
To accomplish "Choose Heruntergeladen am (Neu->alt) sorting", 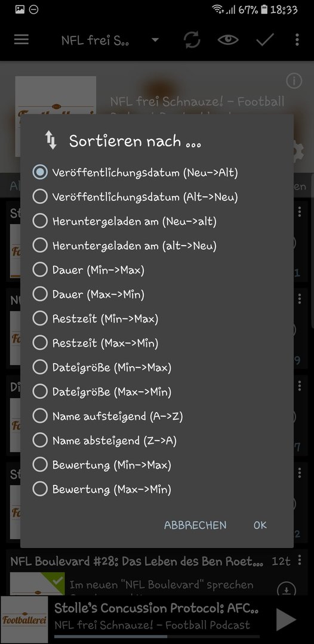I will 125,221.
